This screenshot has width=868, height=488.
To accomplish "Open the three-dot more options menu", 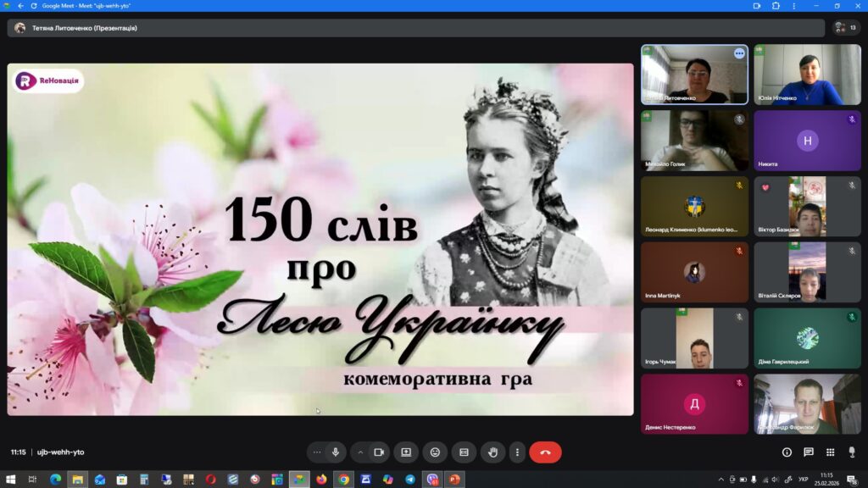I will [x=517, y=452].
